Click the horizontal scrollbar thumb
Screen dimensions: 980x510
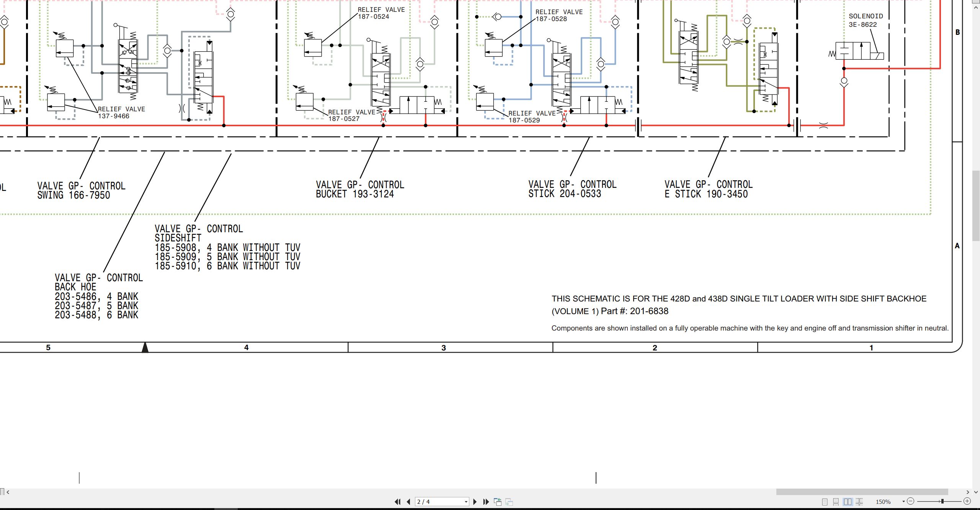pyautogui.click(x=862, y=492)
